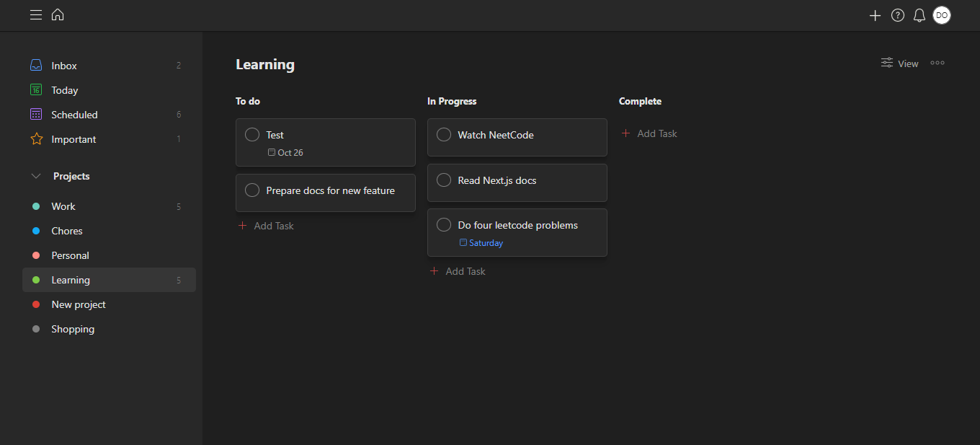980x445 pixels.
Task: Open the three-dots project options menu
Action: point(937,63)
